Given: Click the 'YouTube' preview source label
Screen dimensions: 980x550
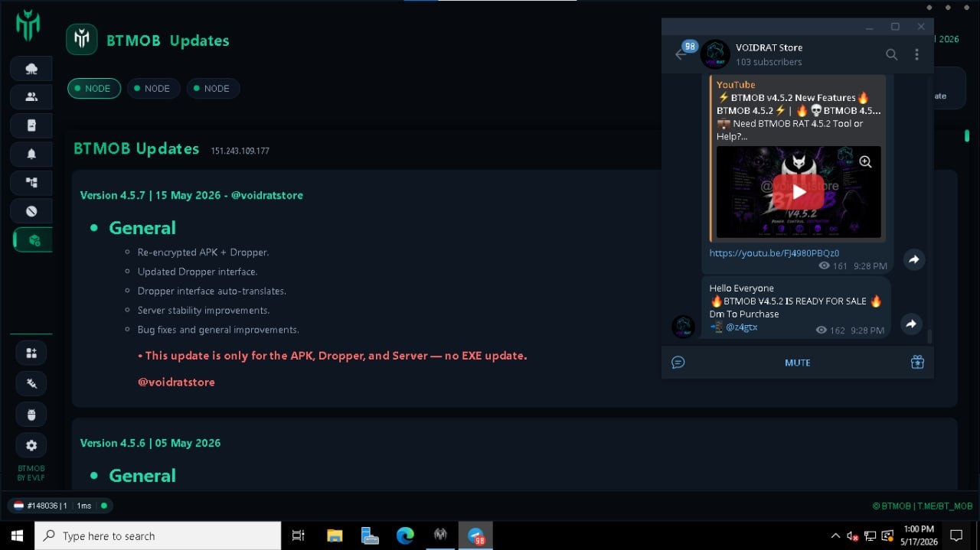Looking at the screenshot, I should pos(736,85).
